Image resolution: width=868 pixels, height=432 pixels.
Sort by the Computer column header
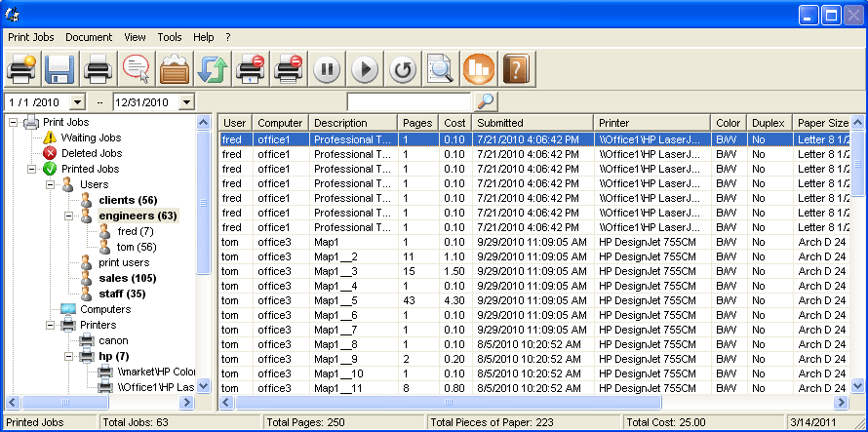[x=281, y=123]
